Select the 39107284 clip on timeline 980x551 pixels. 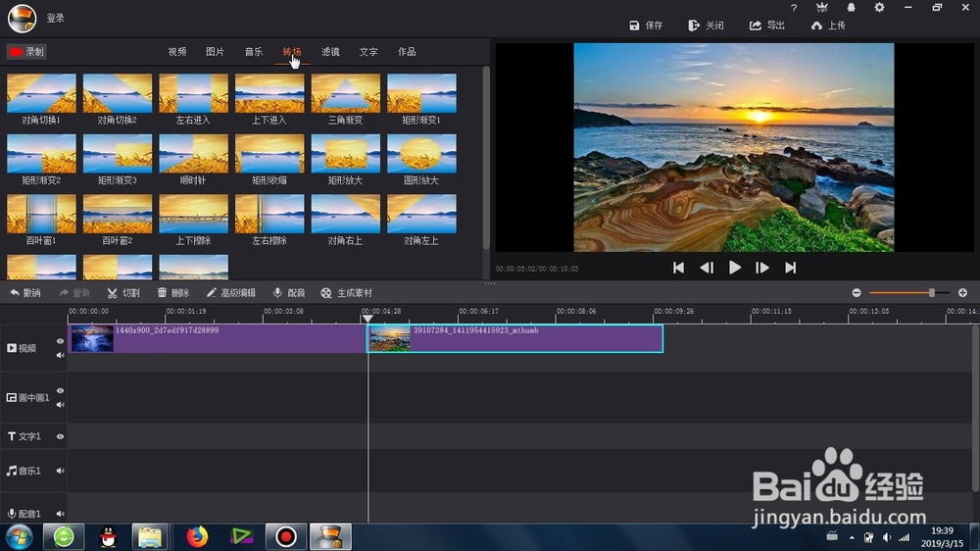tap(515, 338)
